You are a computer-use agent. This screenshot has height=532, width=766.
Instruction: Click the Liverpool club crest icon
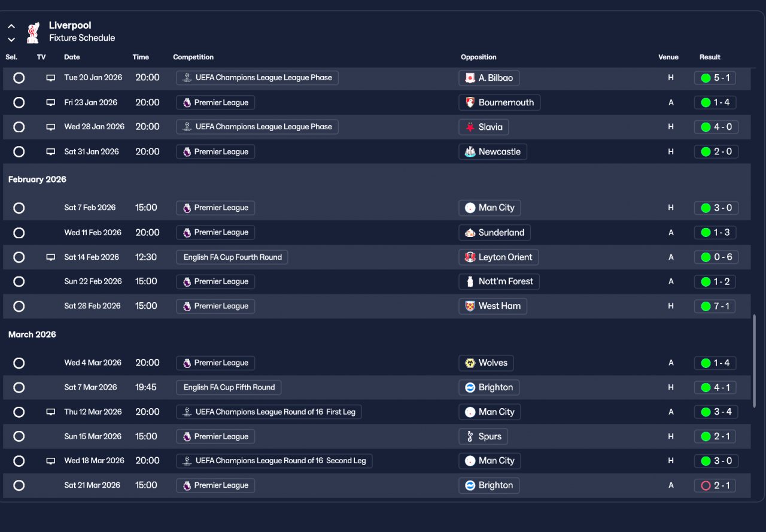click(x=33, y=32)
